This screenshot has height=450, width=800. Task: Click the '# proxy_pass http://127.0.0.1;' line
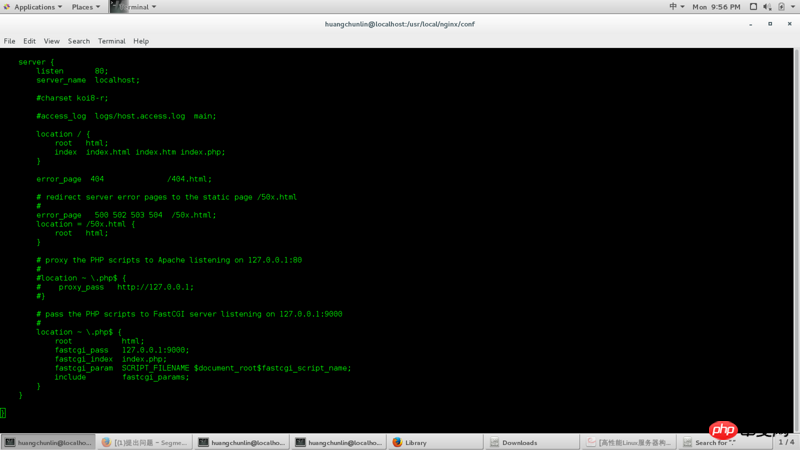[115, 287]
